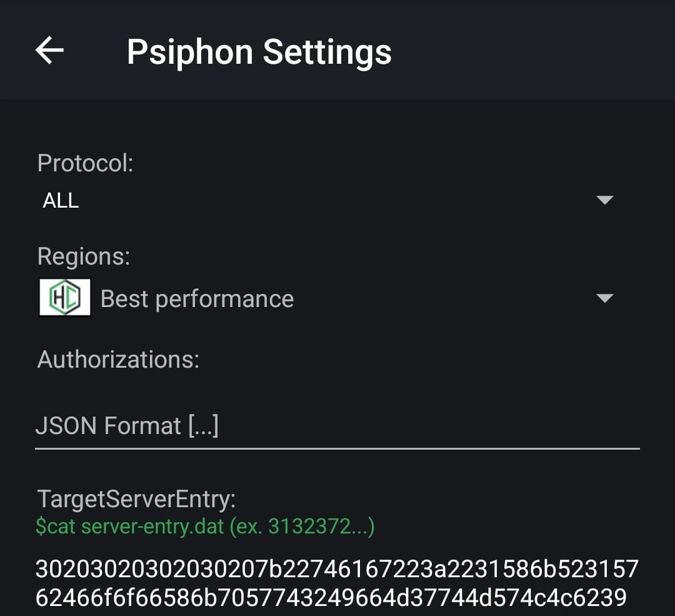
Task: Select the ALL protocol value
Action: coord(61,201)
